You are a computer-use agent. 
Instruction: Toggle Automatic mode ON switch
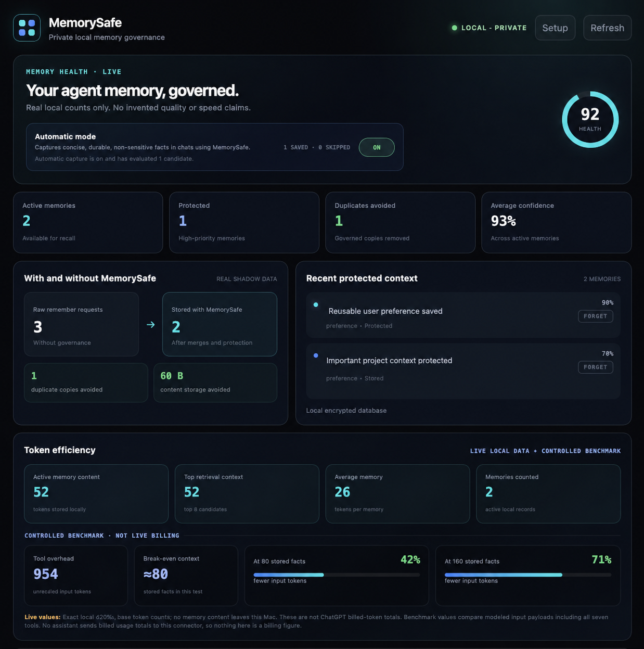[377, 147]
